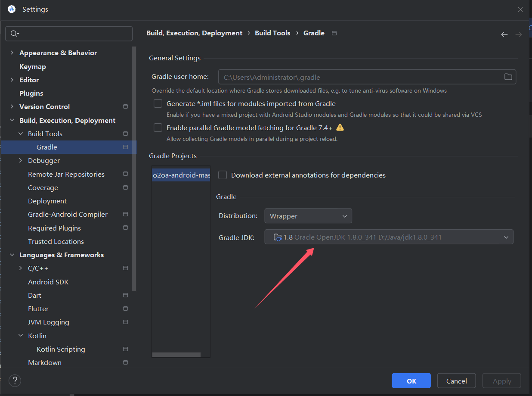Viewport: 532px width, 396px height.
Task: Click the warning icon beside parallel model fetching
Action: coord(340,128)
